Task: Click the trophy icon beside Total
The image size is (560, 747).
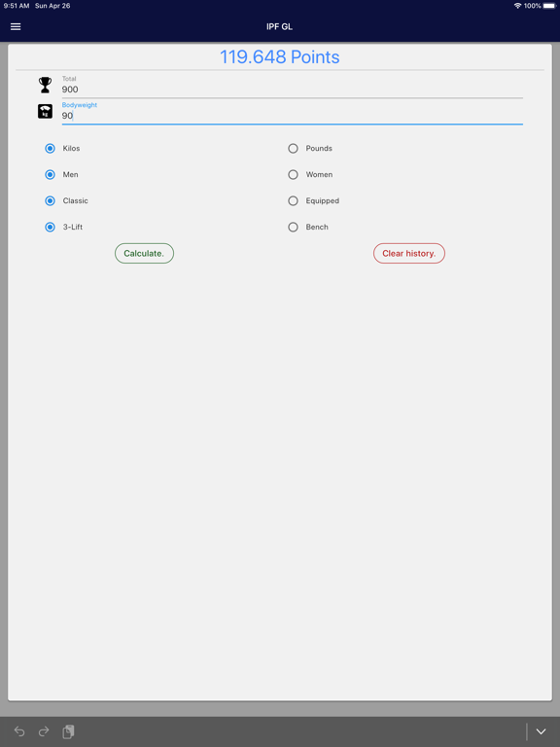Action: pos(46,85)
